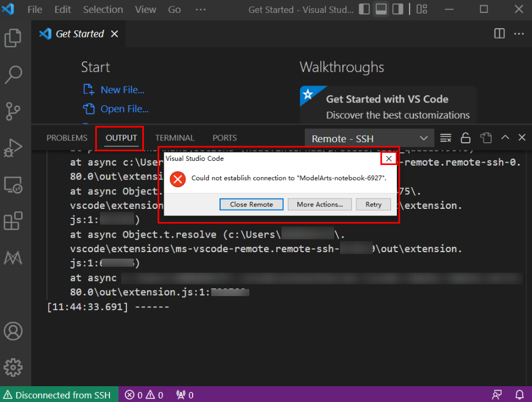Click the 'at async Object.t.resolve' log line
Screen dimensions: 532x402
click(x=207, y=235)
